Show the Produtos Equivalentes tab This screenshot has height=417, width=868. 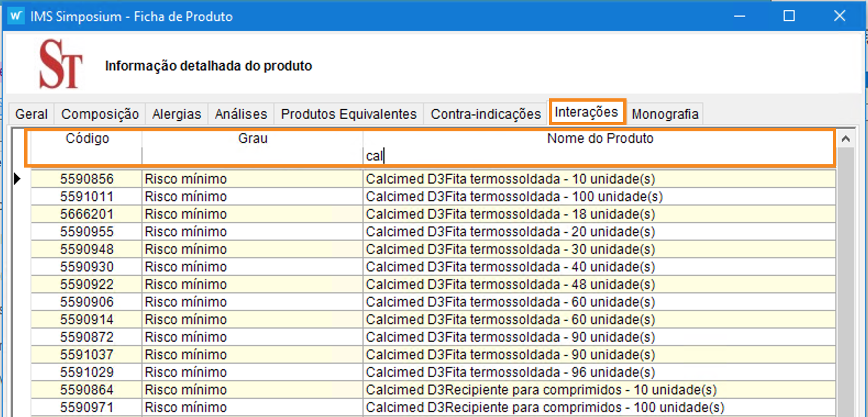coord(349,114)
